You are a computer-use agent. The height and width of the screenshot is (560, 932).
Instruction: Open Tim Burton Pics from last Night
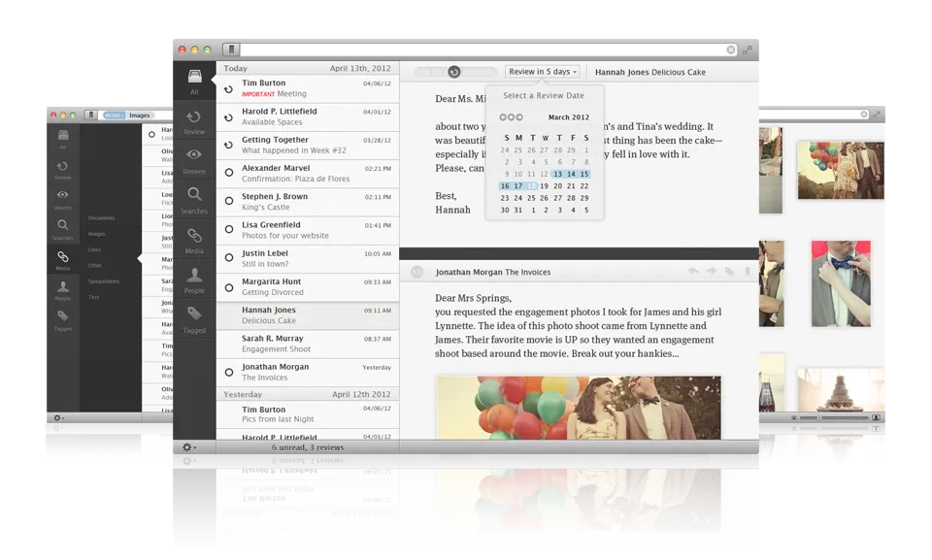tap(308, 413)
